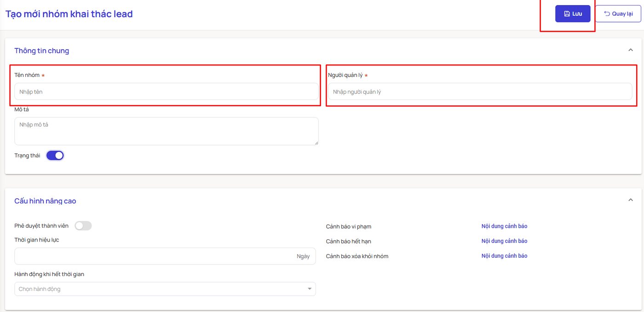
Task: Click the Hành động khi hết thời gian label
Action: pyautogui.click(x=49, y=274)
